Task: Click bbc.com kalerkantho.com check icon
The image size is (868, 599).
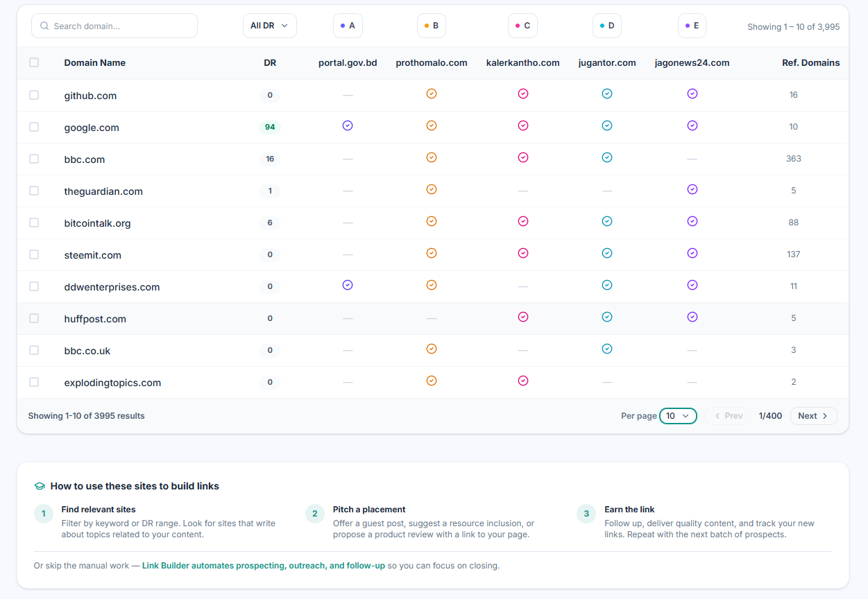Action: 523,157
